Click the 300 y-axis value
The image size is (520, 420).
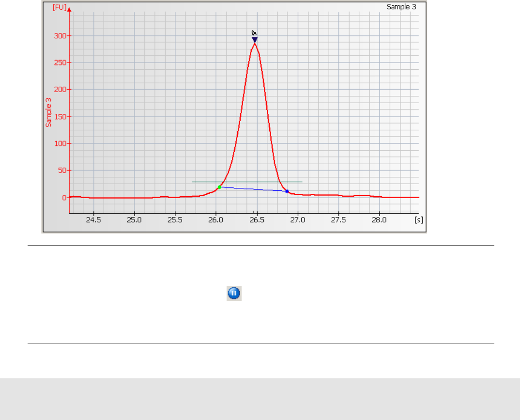click(x=60, y=36)
